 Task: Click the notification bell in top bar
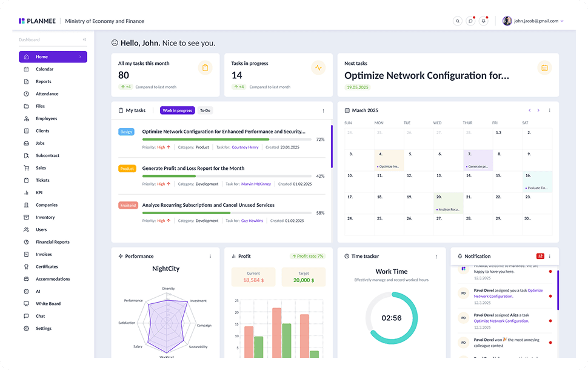[484, 21]
